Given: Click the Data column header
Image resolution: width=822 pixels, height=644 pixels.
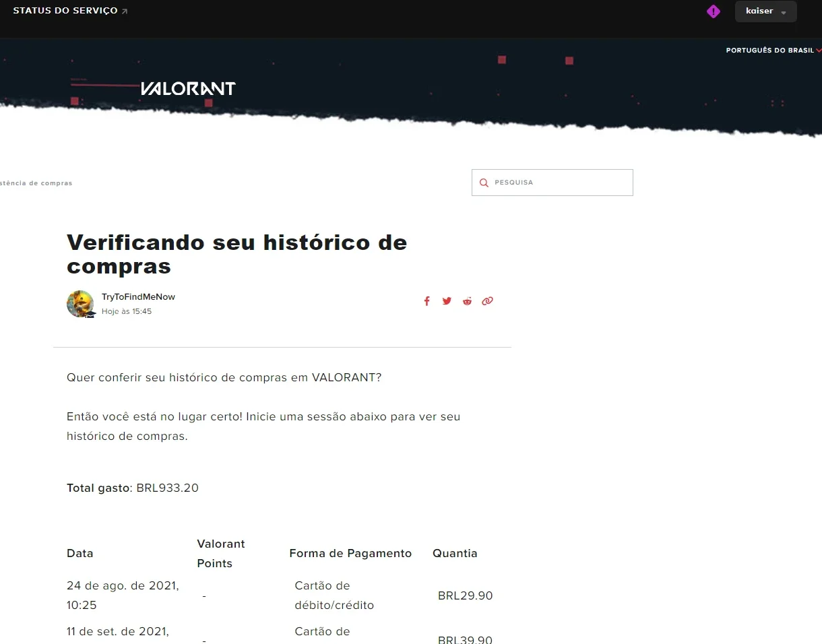Looking at the screenshot, I should 80,554.
